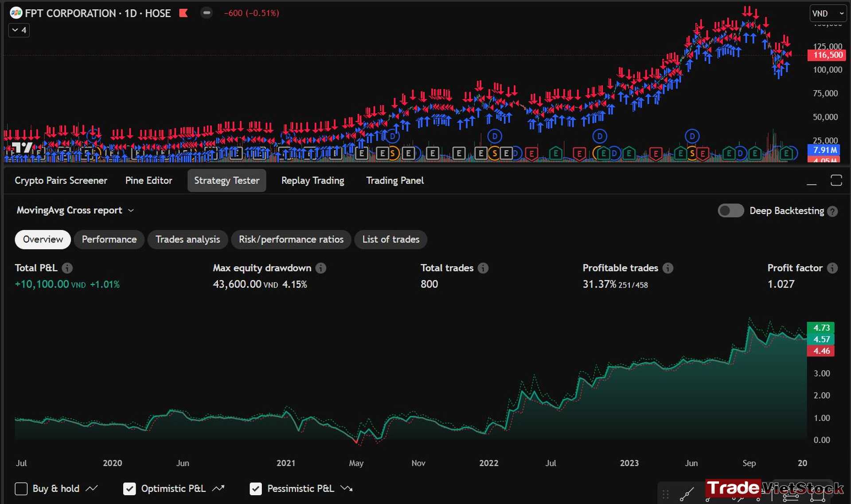Click the green 4.73 equity scale label

pyautogui.click(x=821, y=328)
